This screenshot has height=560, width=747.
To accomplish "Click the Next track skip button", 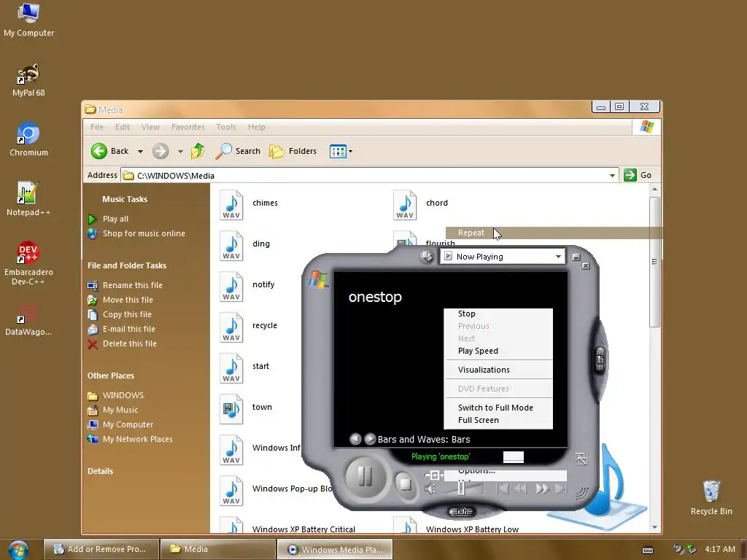I will pyautogui.click(x=561, y=489).
